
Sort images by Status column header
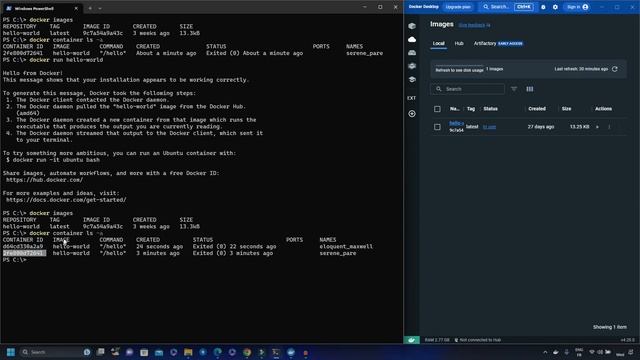pos(490,109)
